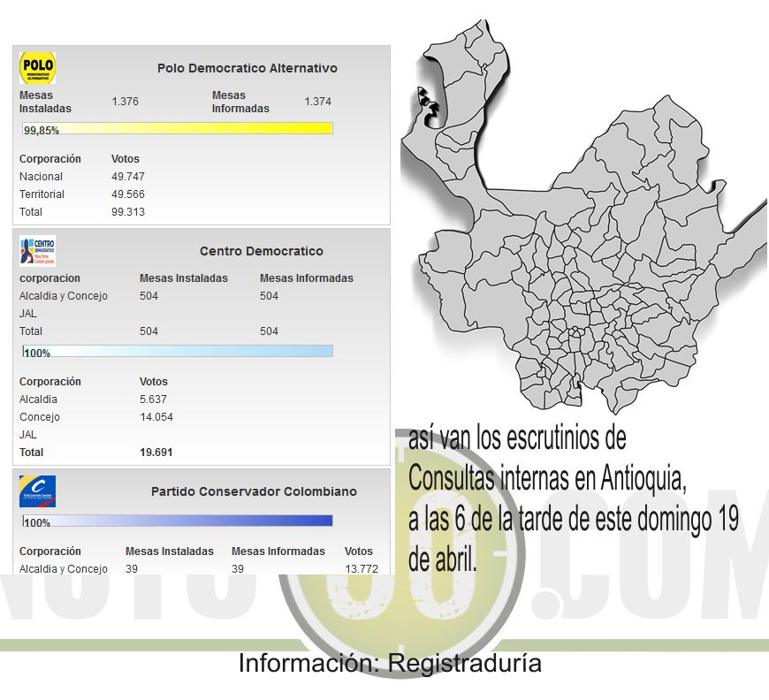
Task: Click the Centro Democratico party logo
Action: click(x=37, y=251)
